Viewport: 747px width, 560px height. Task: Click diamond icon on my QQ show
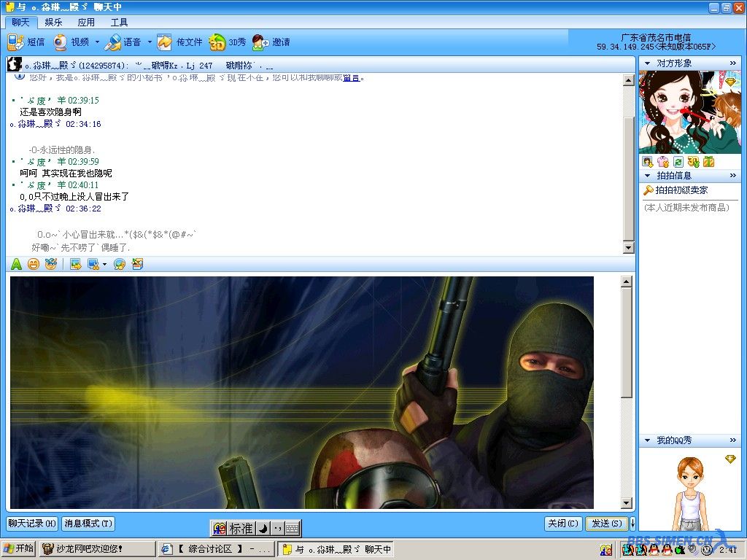[x=730, y=459]
